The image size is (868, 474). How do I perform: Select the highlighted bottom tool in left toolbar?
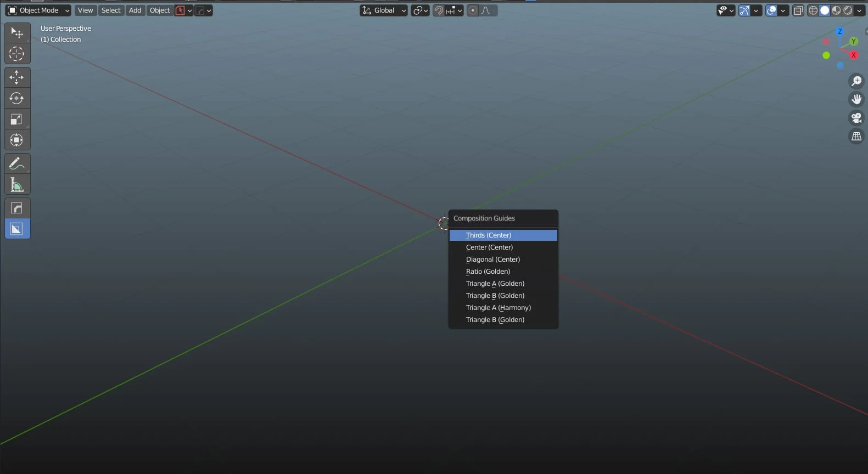pos(17,229)
